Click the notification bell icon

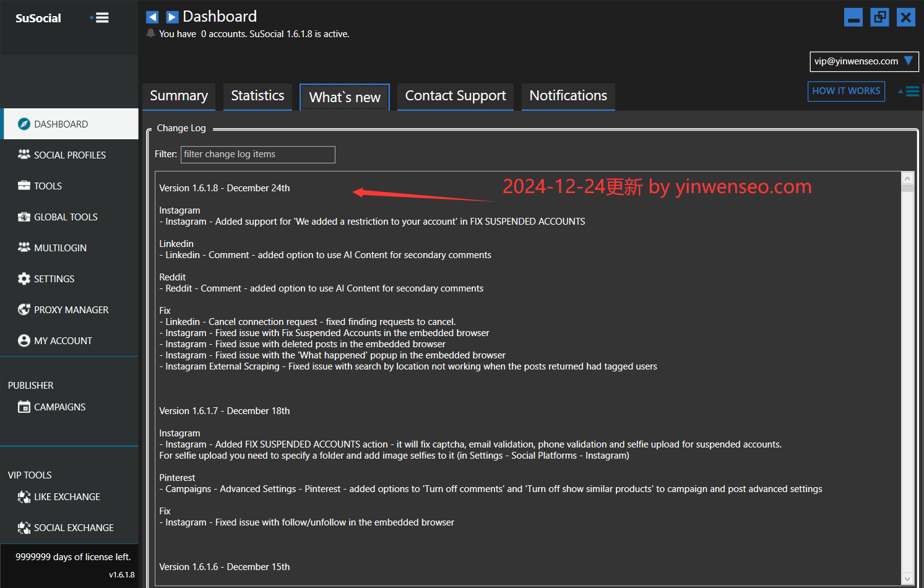tap(150, 33)
